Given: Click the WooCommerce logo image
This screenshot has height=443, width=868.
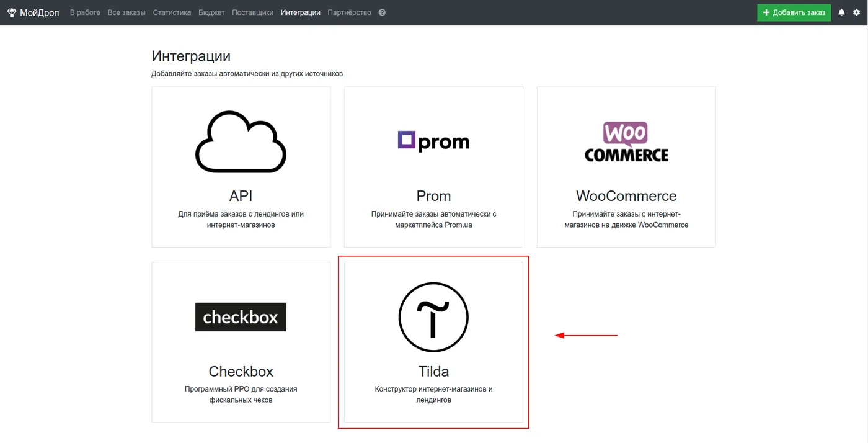Looking at the screenshot, I should [x=626, y=141].
